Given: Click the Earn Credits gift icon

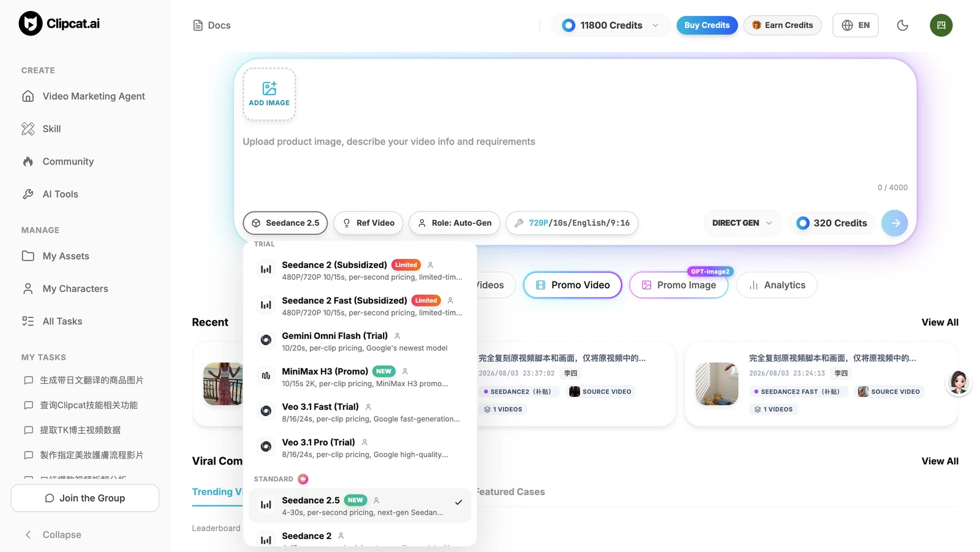Looking at the screenshot, I should (756, 25).
